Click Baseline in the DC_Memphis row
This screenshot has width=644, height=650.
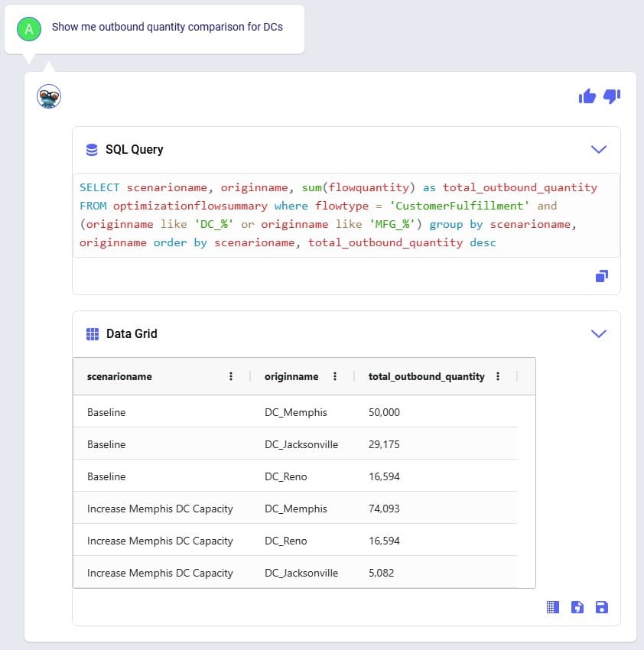click(106, 412)
